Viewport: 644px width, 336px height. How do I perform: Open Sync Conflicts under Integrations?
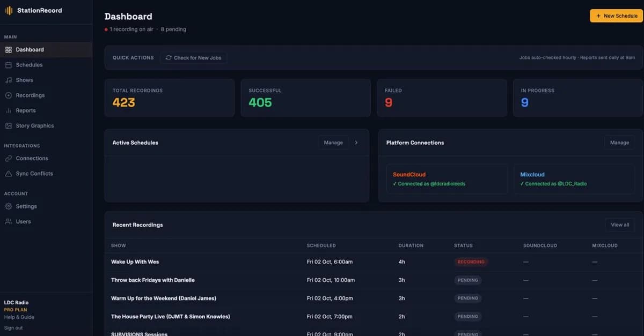tap(46, 174)
